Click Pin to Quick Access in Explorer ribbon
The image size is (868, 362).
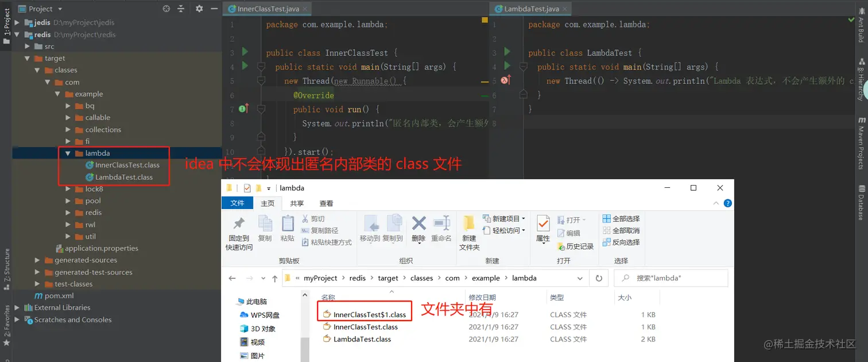239,233
